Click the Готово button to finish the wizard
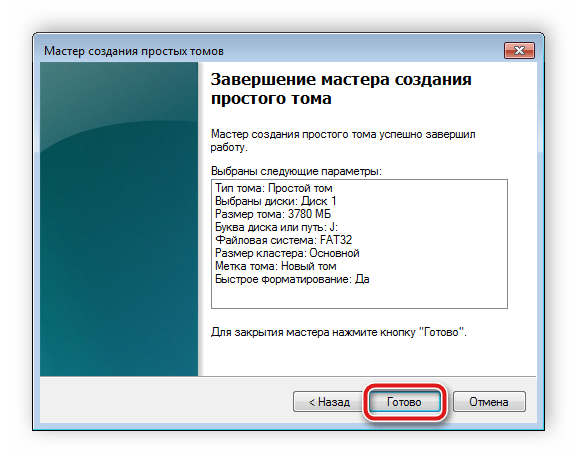The width and height of the screenshot is (577, 463). click(x=404, y=402)
